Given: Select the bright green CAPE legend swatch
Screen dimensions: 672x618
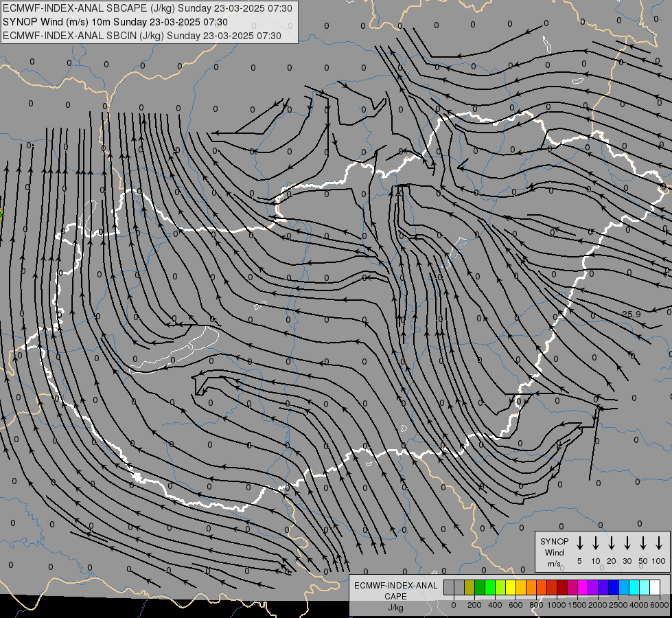Looking at the screenshot, I should (x=490, y=588).
